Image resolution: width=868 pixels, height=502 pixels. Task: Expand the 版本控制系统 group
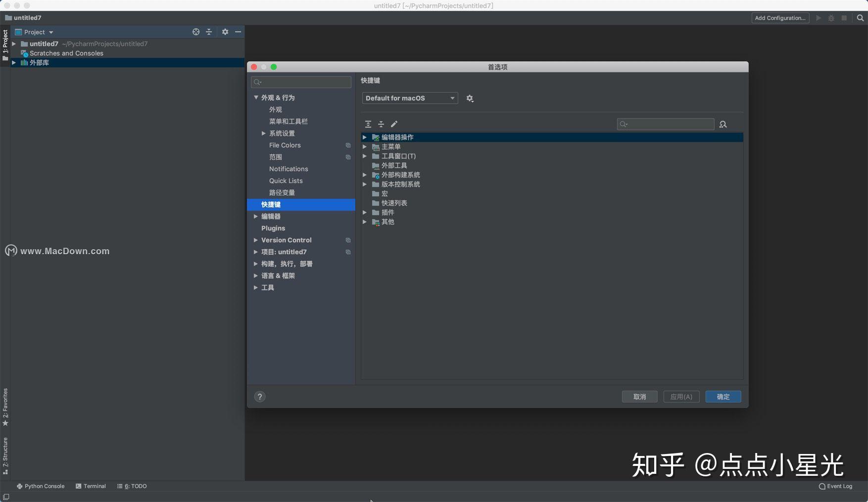point(365,184)
